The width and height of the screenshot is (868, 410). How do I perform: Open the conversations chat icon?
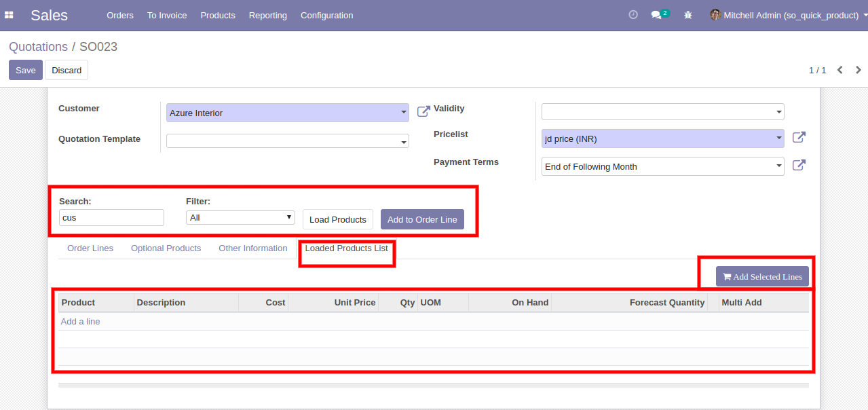[x=656, y=15]
